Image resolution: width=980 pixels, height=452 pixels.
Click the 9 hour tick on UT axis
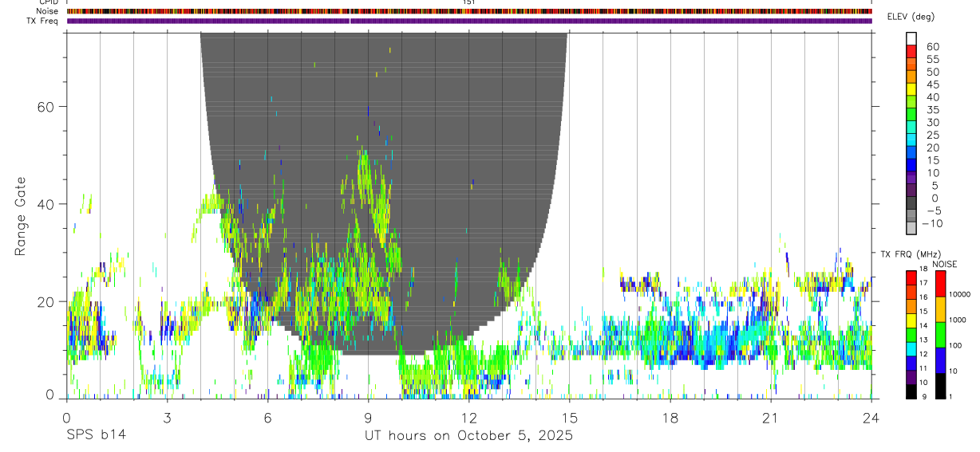click(x=368, y=418)
